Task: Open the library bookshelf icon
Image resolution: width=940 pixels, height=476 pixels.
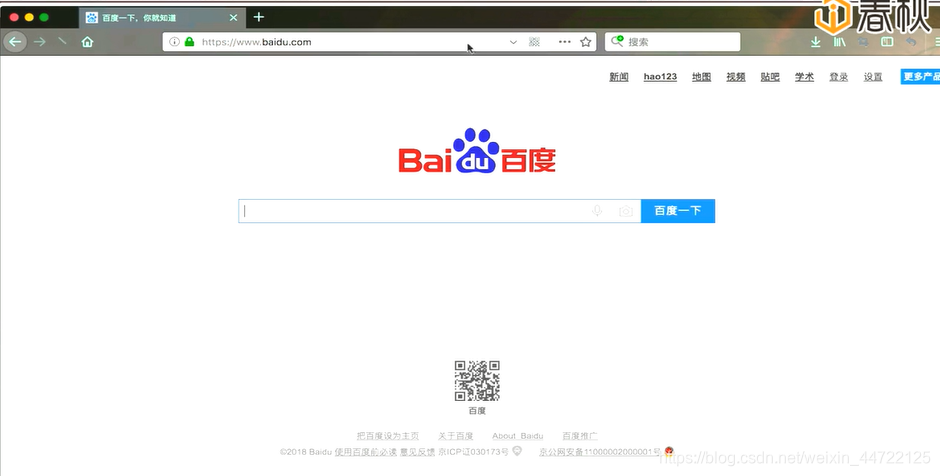Action: tap(839, 42)
